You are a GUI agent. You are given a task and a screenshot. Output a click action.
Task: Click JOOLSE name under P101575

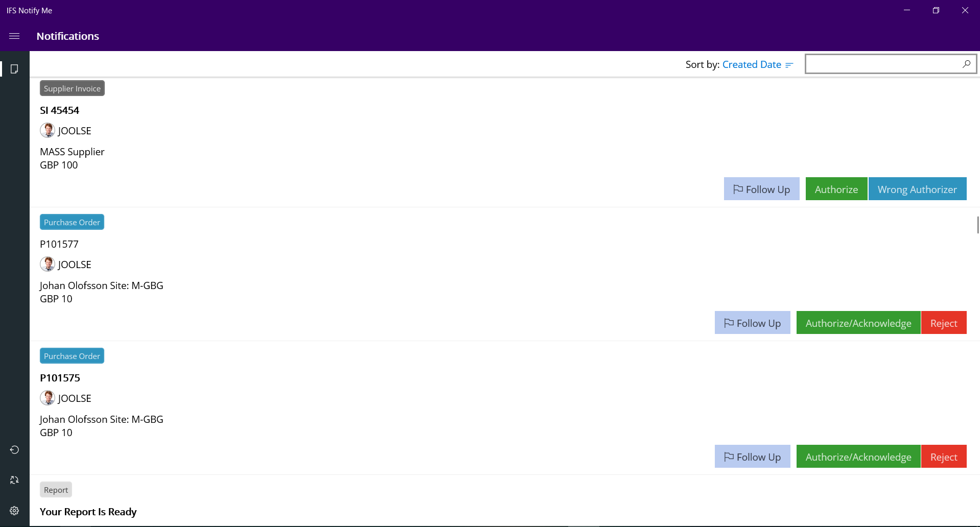pos(75,398)
